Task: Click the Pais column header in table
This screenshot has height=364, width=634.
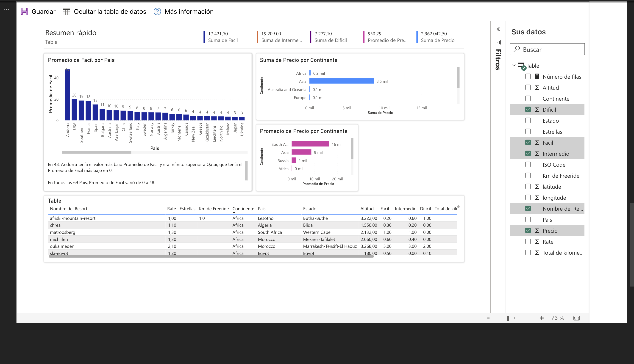Action: pyautogui.click(x=261, y=209)
